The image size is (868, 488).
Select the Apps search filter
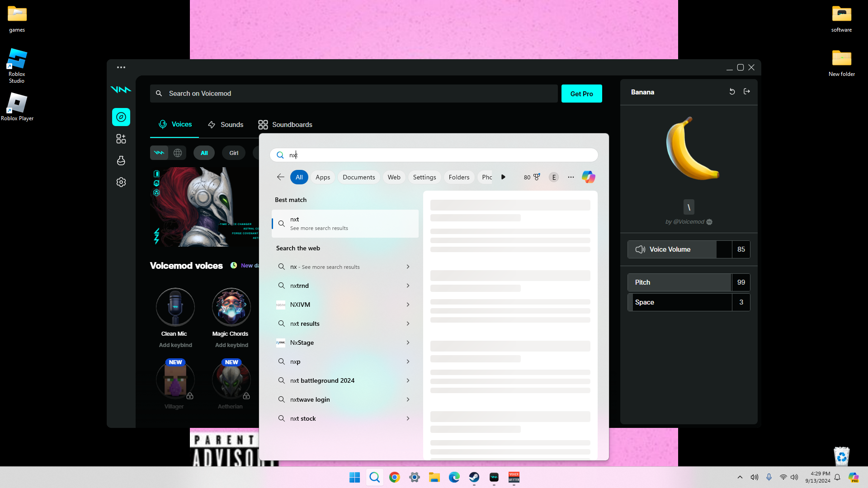click(323, 177)
